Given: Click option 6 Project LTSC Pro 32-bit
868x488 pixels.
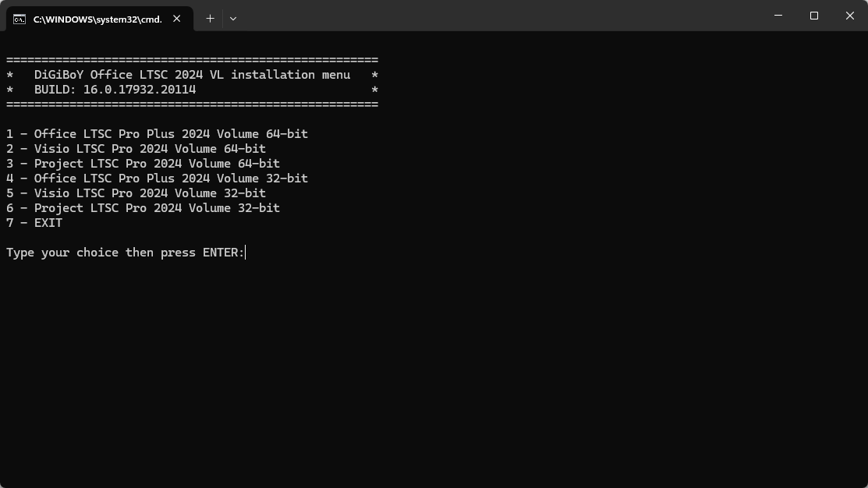Looking at the screenshot, I should 143,208.
